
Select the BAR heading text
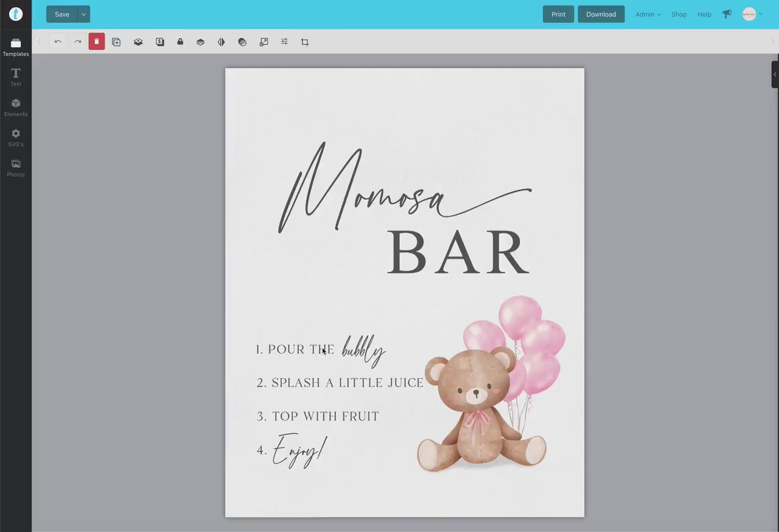click(458, 253)
